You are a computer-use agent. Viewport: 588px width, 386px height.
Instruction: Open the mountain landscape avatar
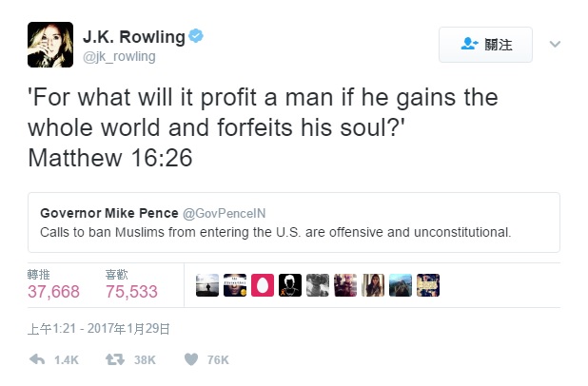coord(401,285)
